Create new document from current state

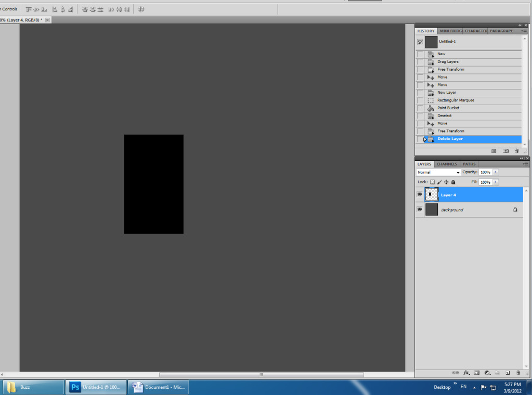pyautogui.click(x=494, y=151)
